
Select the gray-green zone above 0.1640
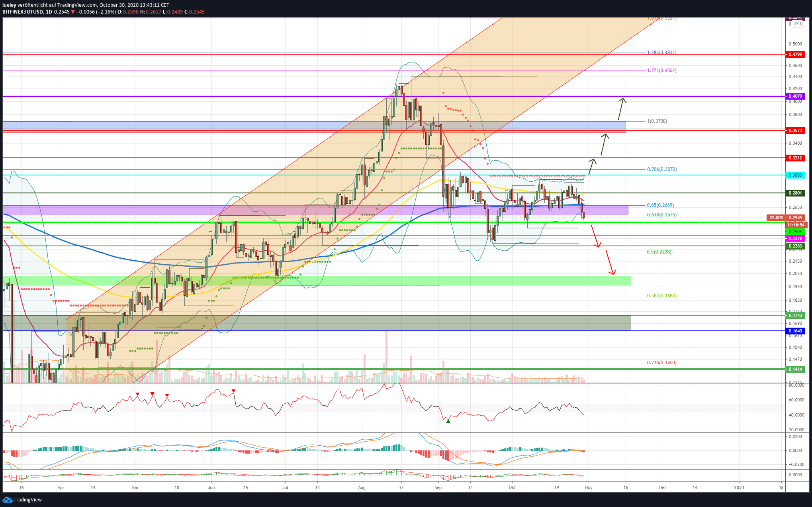pyautogui.click(x=317, y=323)
